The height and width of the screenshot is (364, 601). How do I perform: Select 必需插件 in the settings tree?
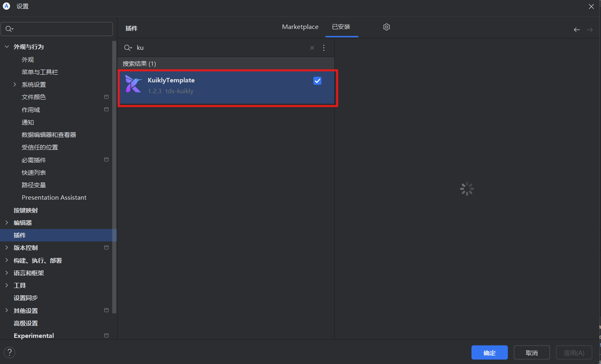[34, 160]
